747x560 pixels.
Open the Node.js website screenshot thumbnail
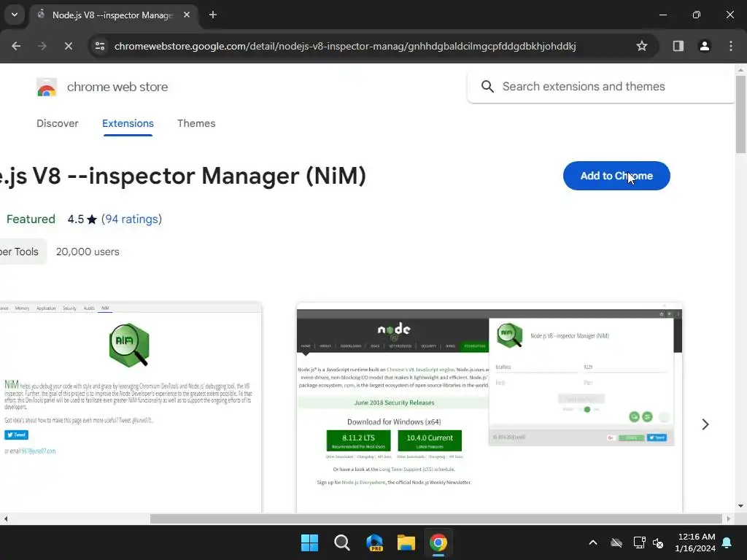[489, 408]
